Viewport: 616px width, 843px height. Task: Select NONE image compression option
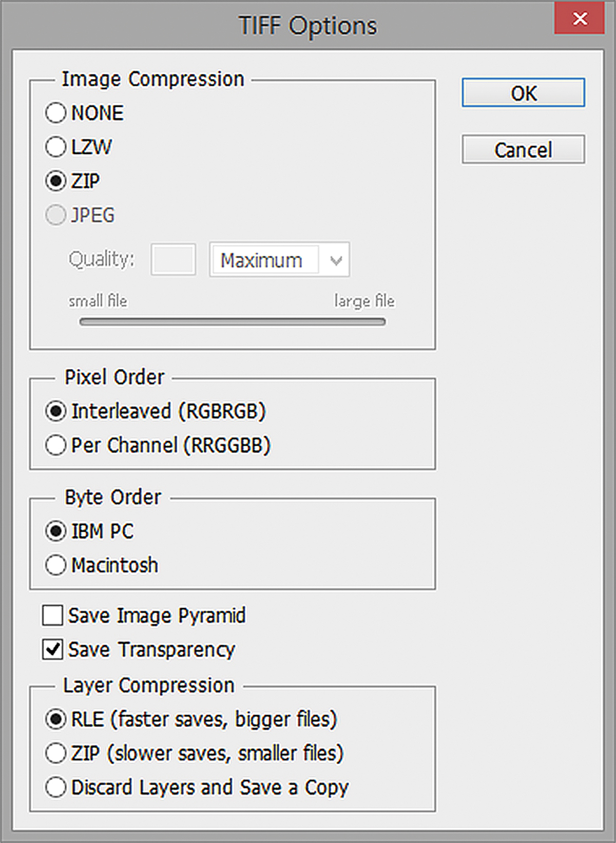55,113
